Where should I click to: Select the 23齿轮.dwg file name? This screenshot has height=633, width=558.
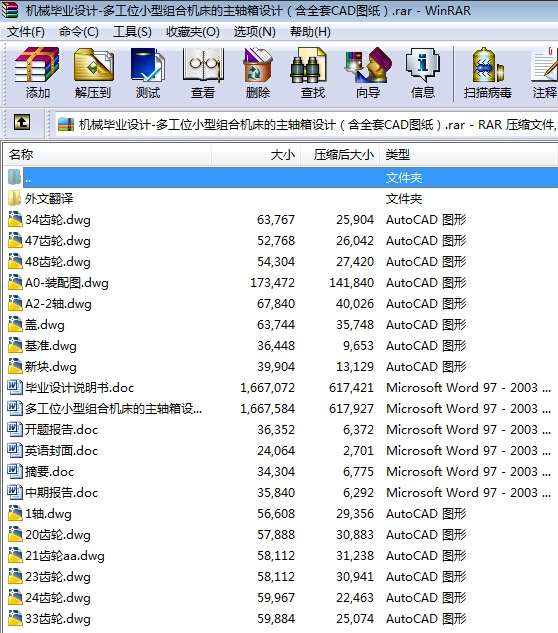[58, 576]
